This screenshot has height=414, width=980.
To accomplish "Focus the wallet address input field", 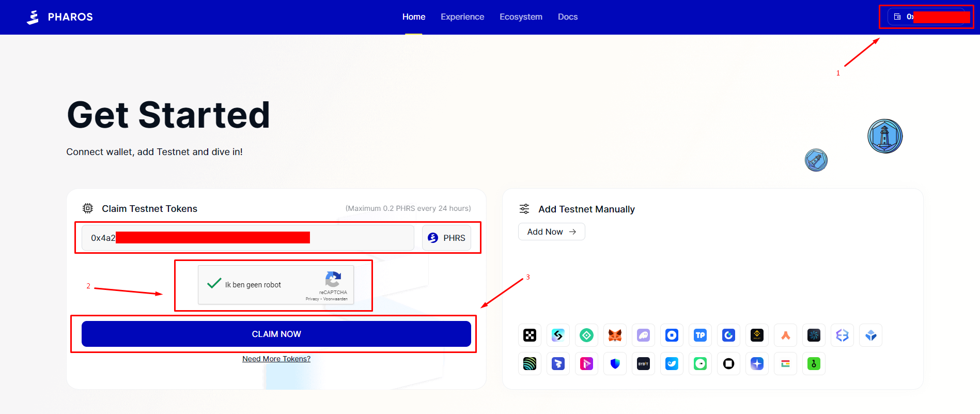I will point(248,238).
